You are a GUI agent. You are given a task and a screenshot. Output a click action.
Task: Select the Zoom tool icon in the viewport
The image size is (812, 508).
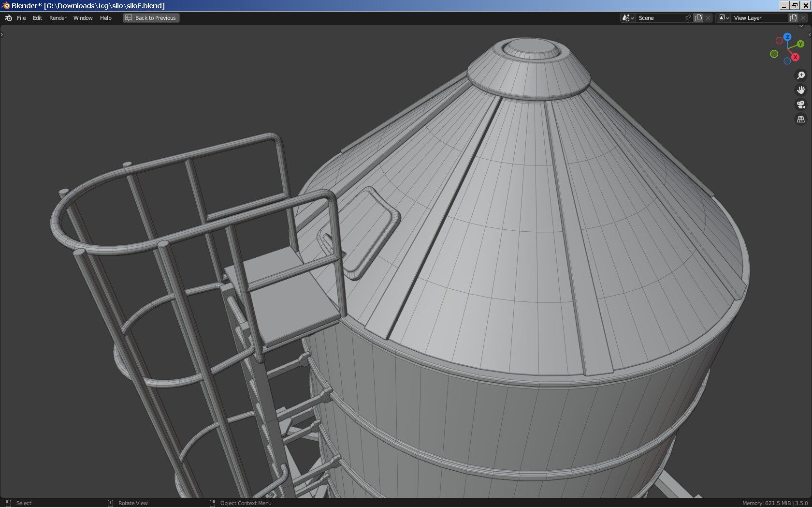coord(801,75)
